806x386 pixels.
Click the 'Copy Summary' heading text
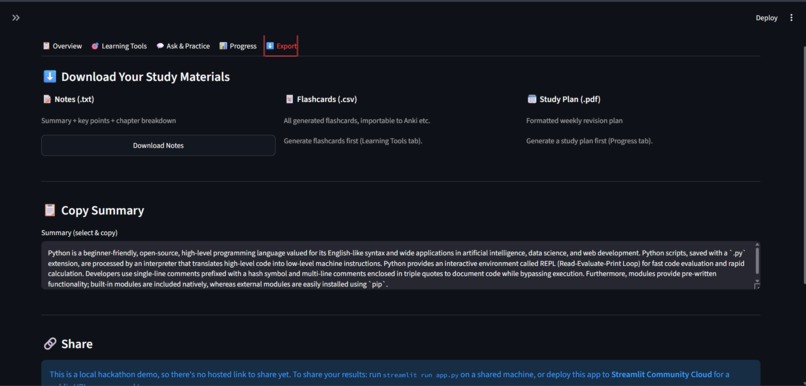[103, 211]
